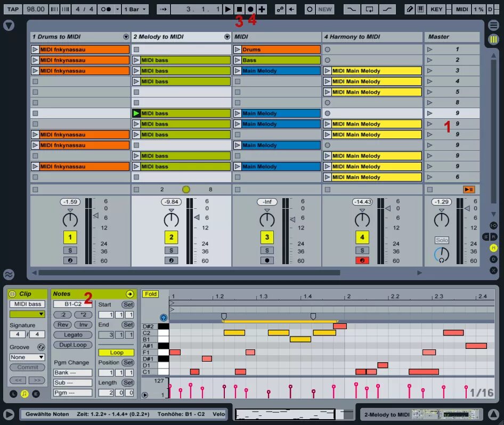Click the Follow playback icon

(163, 9)
